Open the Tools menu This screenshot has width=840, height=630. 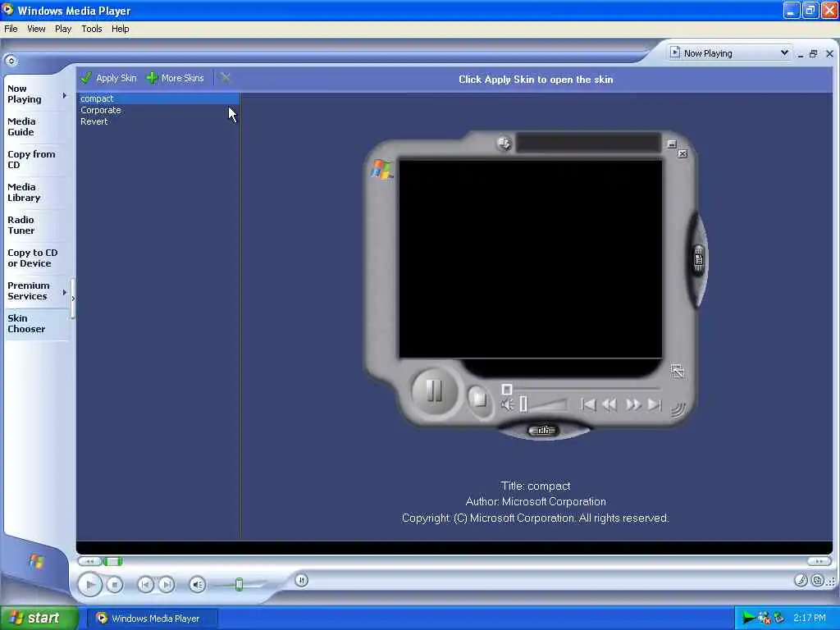coord(92,29)
